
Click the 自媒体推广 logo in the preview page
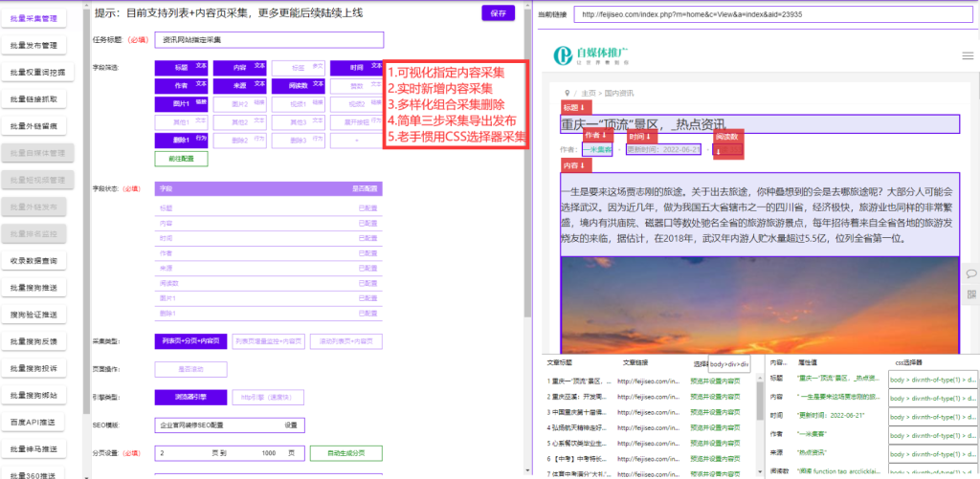590,54
